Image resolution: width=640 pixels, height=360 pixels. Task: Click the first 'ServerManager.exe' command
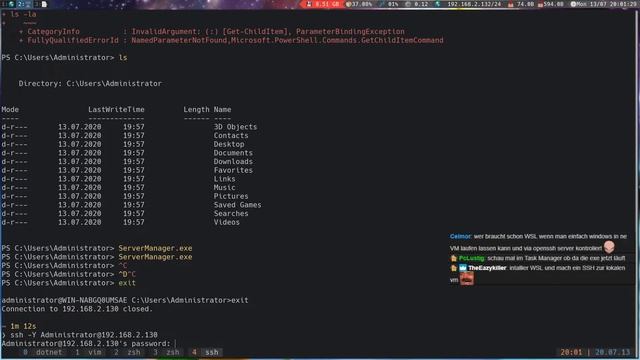click(155, 248)
